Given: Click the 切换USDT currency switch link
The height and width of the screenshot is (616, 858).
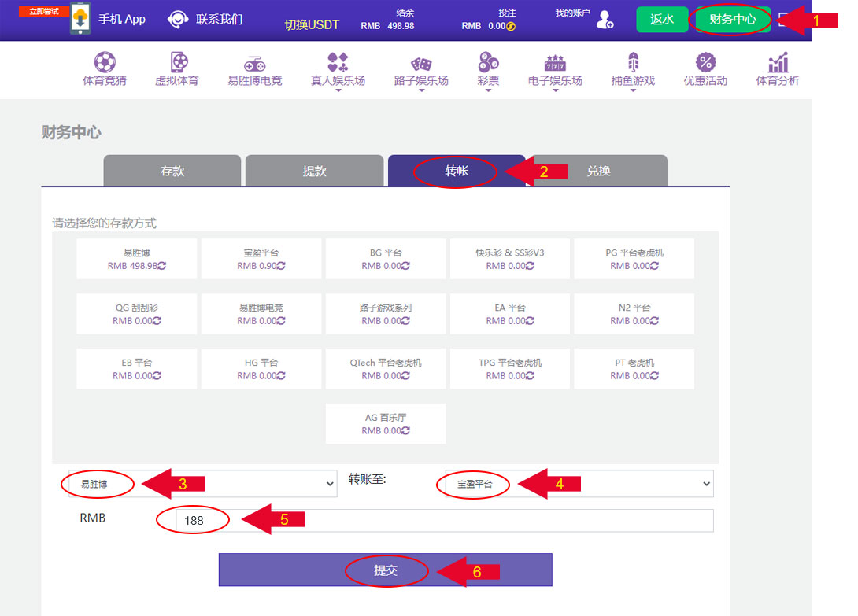Looking at the screenshot, I should 312,25.
